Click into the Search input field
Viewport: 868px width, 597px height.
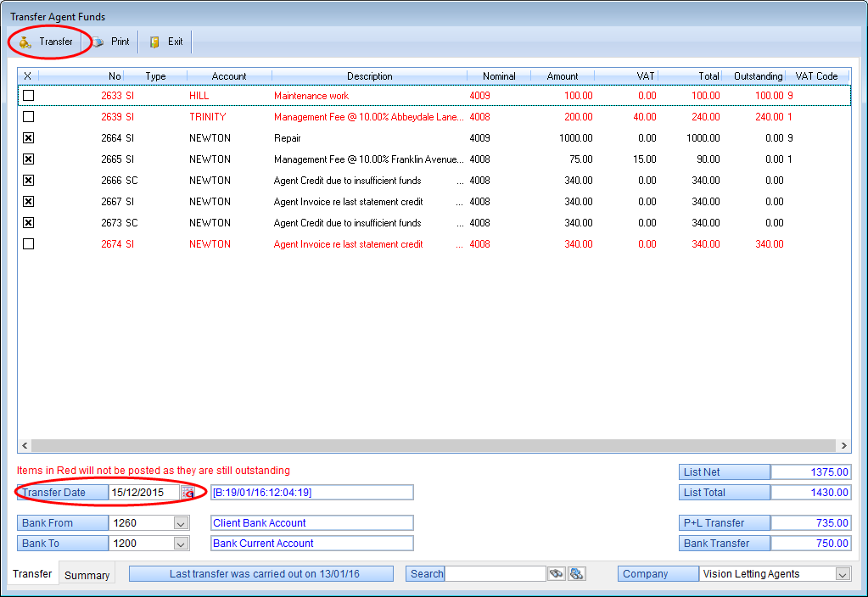(x=496, y=574)
